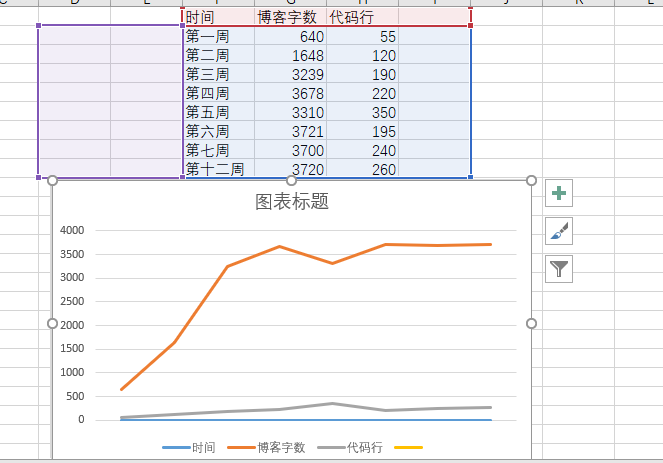The height and width of the screenshot is (463, 663).
Task: Click legend entry 代码行
Action: 350,447
